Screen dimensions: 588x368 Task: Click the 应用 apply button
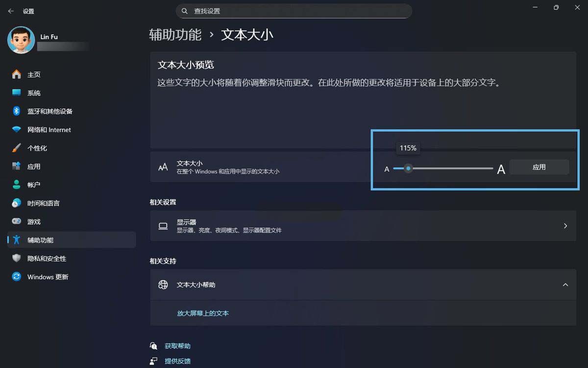[539, 167]
